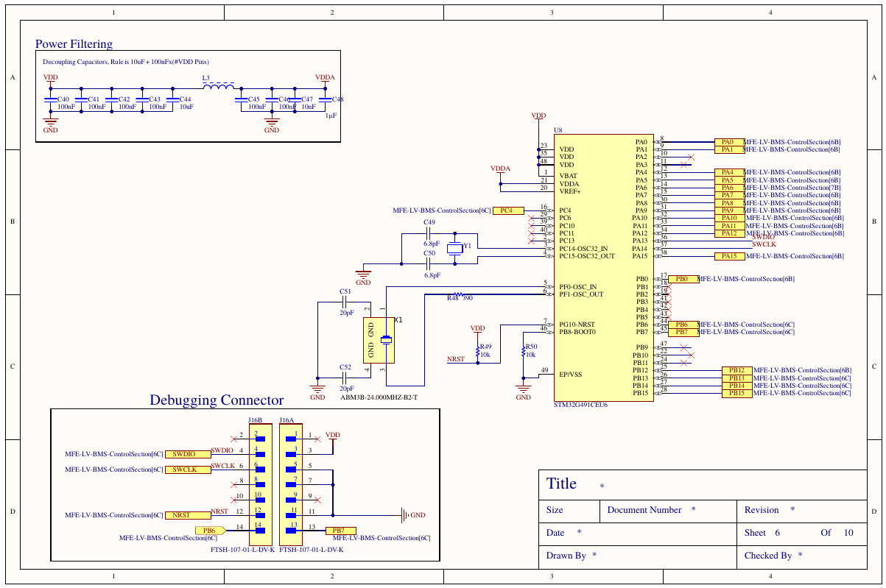The width and height of the screenshot is (886, 588).
Task: Click resistor R50 designator
Action: coord(531,346)
